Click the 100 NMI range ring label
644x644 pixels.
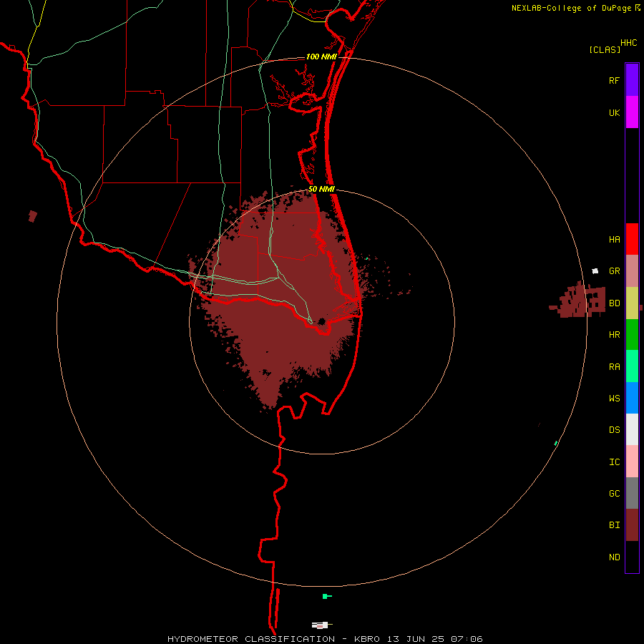tap(321, 57)
